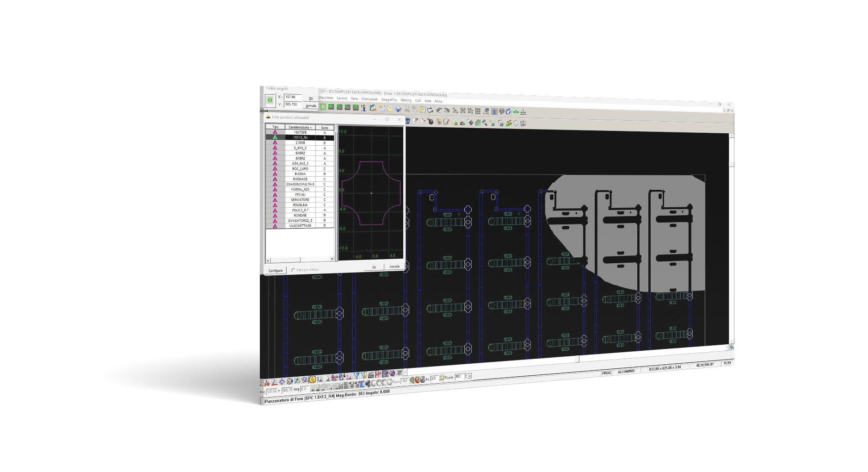Click the X coordinate input field
The width and height of the screenshot is (868, 472).
click(x=292, y=97)
